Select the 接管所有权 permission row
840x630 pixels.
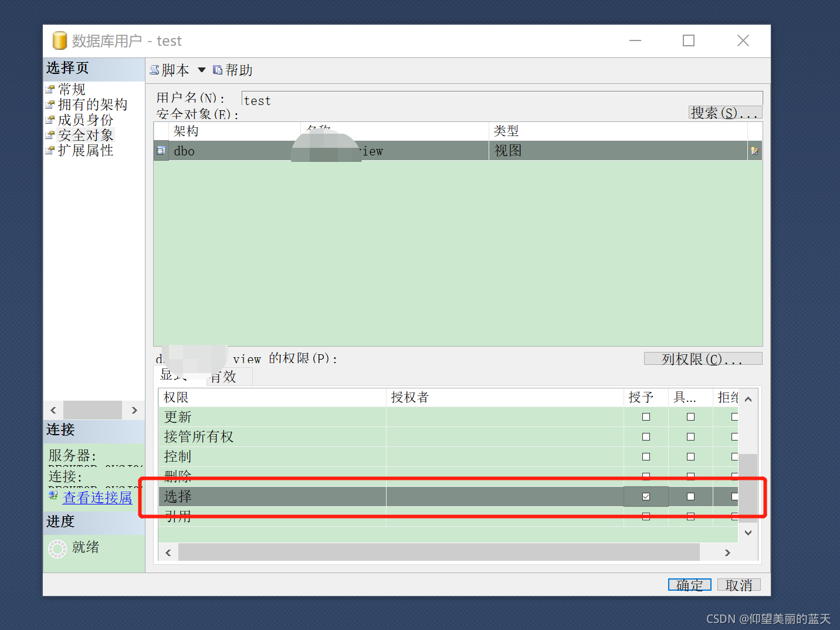tap(448, 437)
